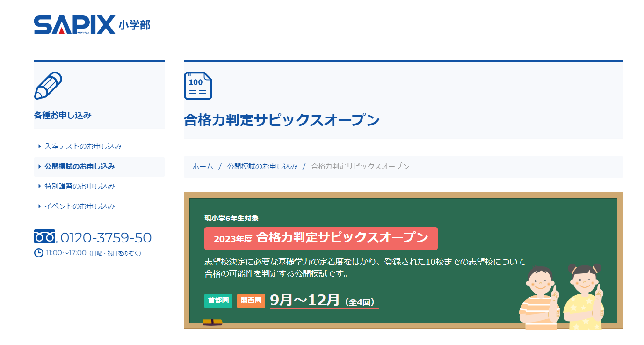
Task: Click the 合格力判定サピックスオープン breadcrumb text
Action: (x=360, y=167)
